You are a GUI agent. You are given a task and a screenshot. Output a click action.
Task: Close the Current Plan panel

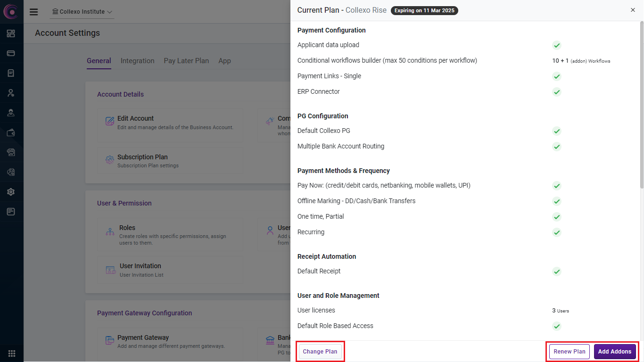click(633, 10)
